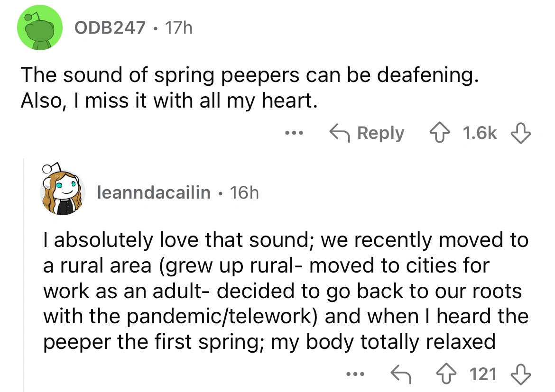Open ODB247's user profile via username
This screenshot has width=555, height=392.
click(x=110, y=28)
